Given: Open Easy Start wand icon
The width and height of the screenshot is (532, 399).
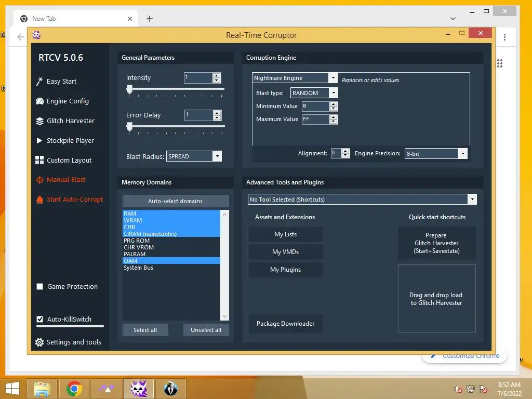Looking at the screenshot, I should point(39,82).
